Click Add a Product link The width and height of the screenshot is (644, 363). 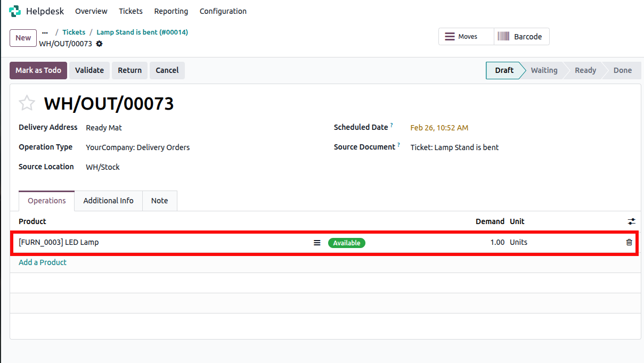pyautogui.click(x=43, y=262)
